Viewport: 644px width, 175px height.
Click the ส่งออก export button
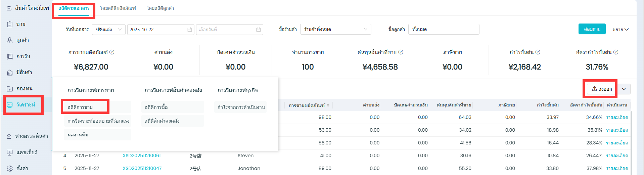pyautogui.click(x=602, y=89)
